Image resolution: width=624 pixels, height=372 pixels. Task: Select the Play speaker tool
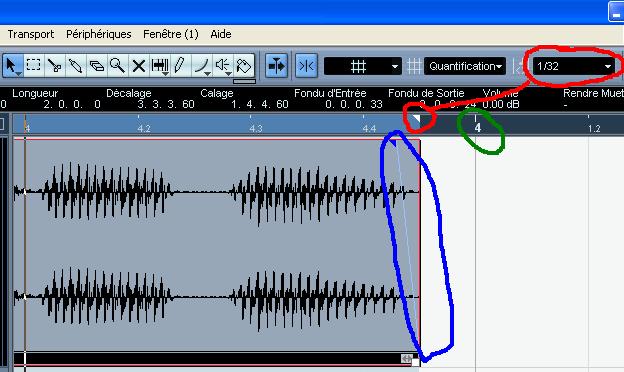[222, 66]
